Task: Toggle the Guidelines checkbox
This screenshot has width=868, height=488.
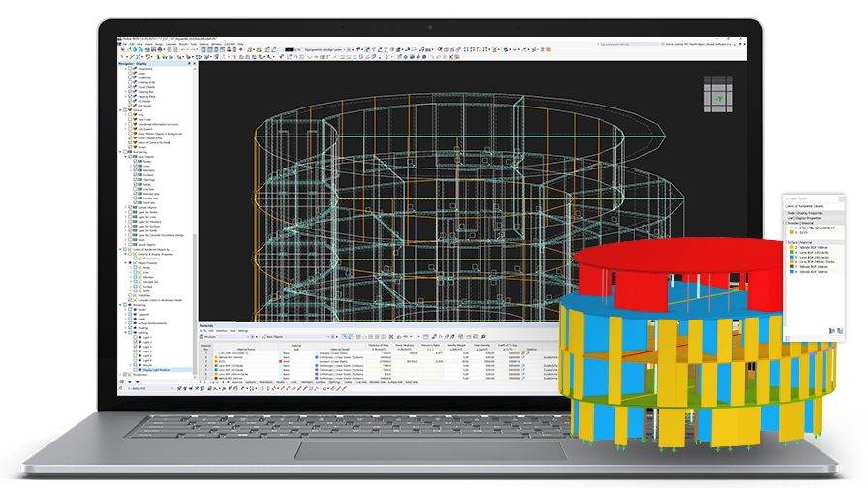Action: click(130, 78)
